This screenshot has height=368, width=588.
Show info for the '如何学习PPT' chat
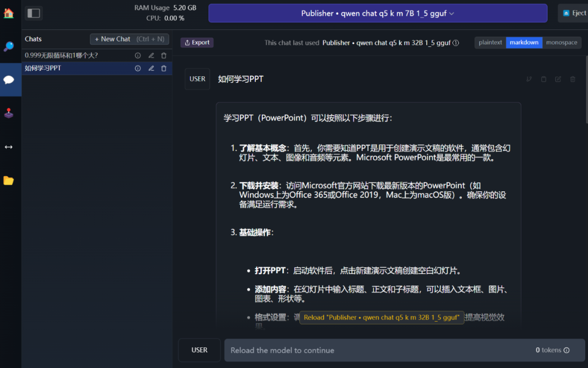[138, 68]
